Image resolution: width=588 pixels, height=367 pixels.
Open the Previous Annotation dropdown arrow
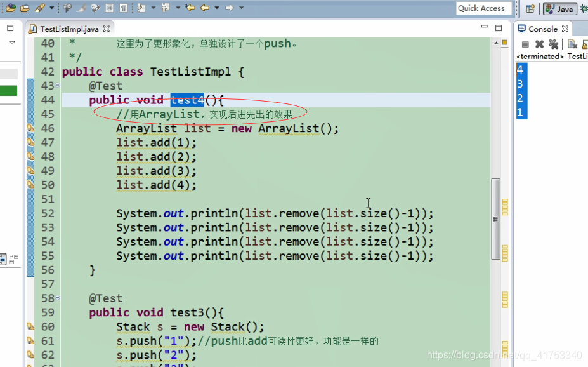click(x=178, y=8)
